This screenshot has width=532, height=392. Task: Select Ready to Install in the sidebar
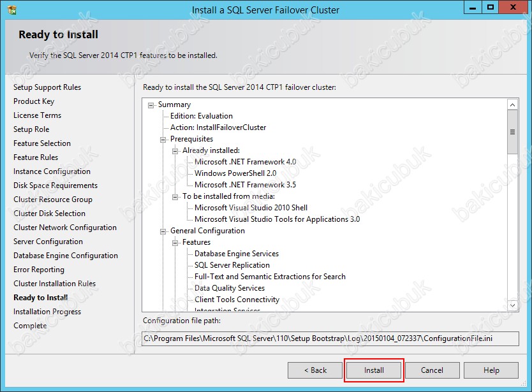41,298
